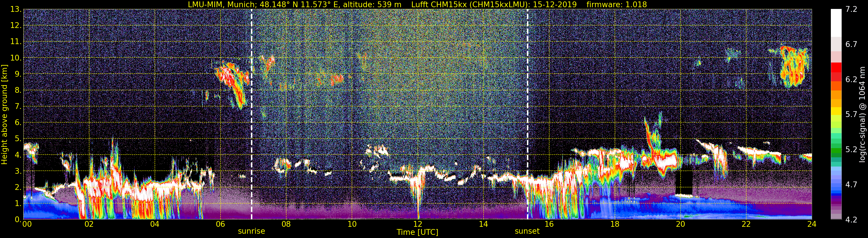The image size is (868, 238).
Task: Click the x-axis tick label '10'
Action: pyautogui.click(x=352, y=224)
